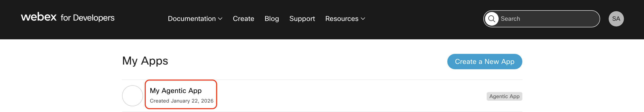Screen dimensions: 644x112
Task: Open the Blog link in navigation
Action: pos(271,19)
